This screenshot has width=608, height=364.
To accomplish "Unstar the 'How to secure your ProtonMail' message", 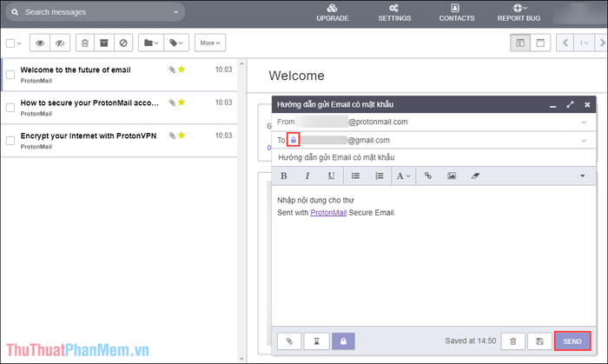I will pos(182,103).
